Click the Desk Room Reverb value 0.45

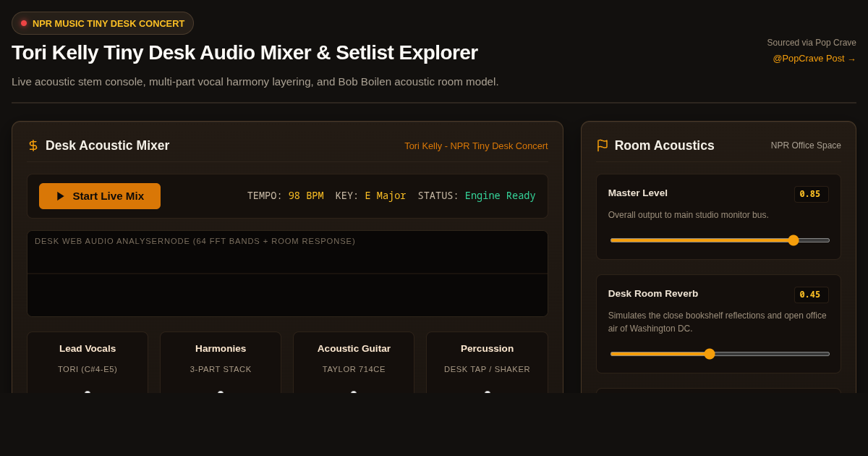(x=811, y=295)
